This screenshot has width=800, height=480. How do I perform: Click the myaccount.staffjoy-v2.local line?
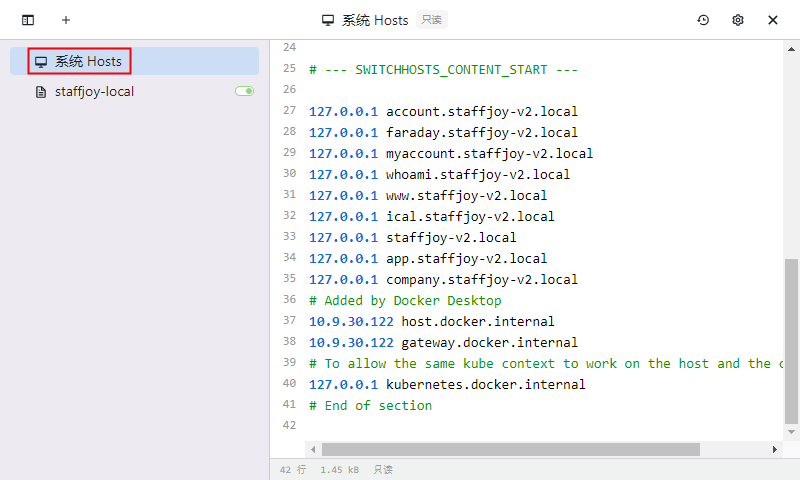tap(451, 153)
